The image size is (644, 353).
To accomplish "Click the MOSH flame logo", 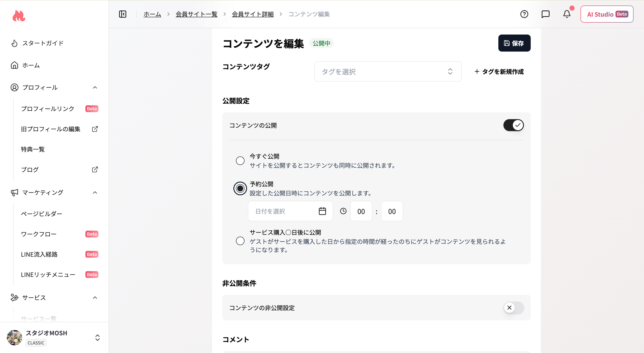I will [x=19, y=16].
